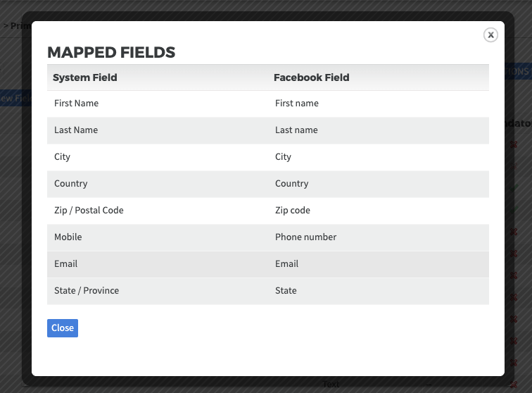This screenshot has width=532, height=393.
Task: Click the System Field column header
Action: 85,77
